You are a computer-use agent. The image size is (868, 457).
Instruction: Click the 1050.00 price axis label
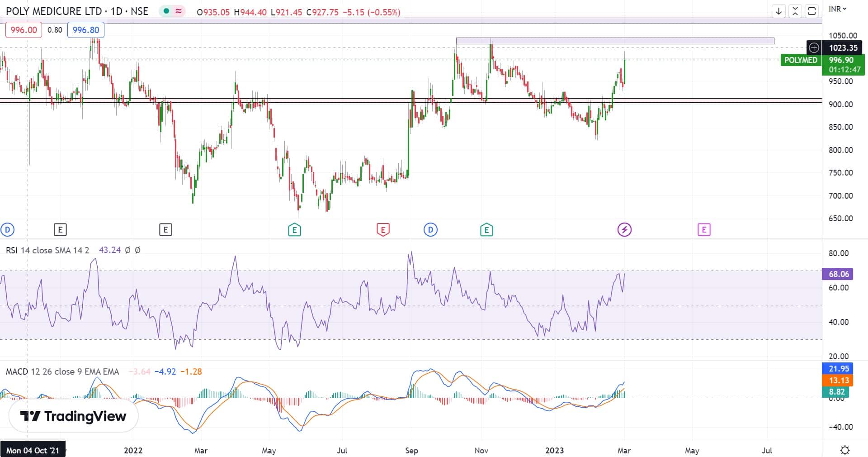coord(843,35)
